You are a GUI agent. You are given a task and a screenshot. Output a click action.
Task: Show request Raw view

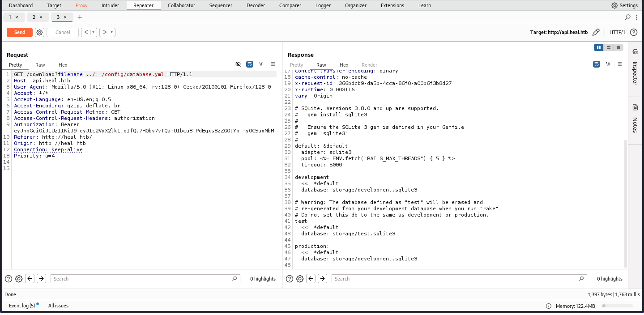point(40,65)
